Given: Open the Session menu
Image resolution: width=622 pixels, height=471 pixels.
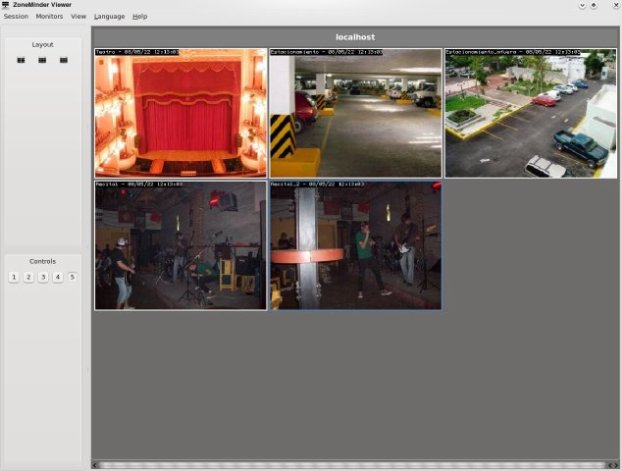Looking at the screenshot, I should coord(16,16).
